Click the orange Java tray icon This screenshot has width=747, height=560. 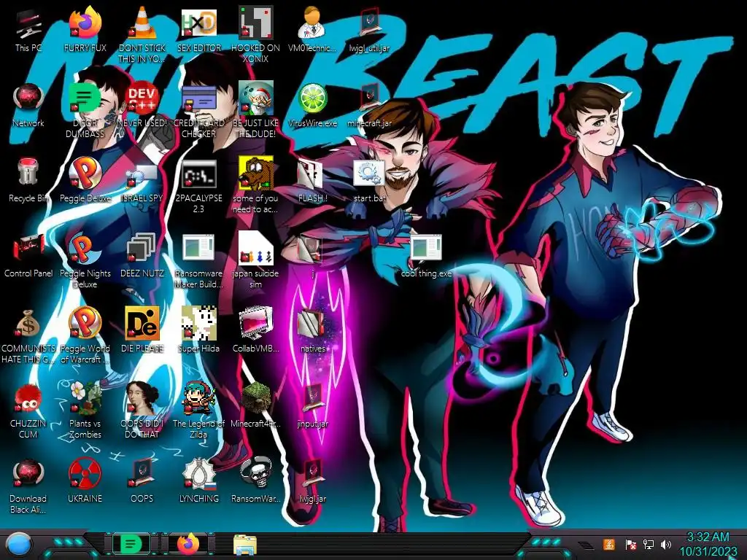coord(609,544)
